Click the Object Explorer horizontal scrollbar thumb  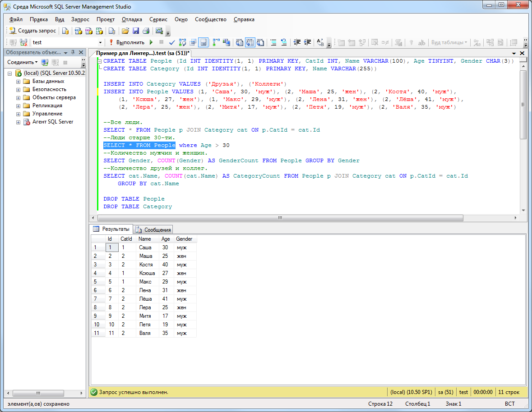[x=38, y=394]
